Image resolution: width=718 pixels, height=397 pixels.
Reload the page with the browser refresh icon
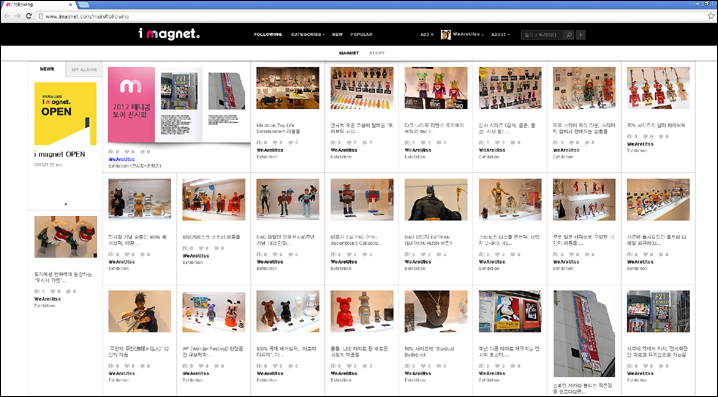[28, 16]
